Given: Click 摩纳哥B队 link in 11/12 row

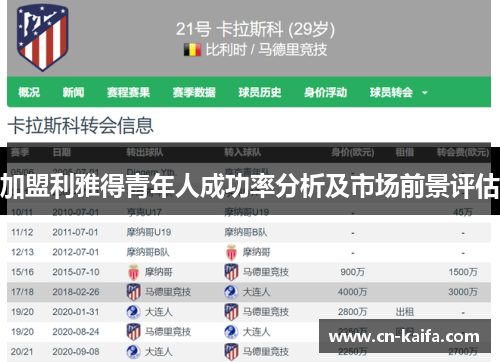Looking at the screenshot, I should click(x=246, y=232).
